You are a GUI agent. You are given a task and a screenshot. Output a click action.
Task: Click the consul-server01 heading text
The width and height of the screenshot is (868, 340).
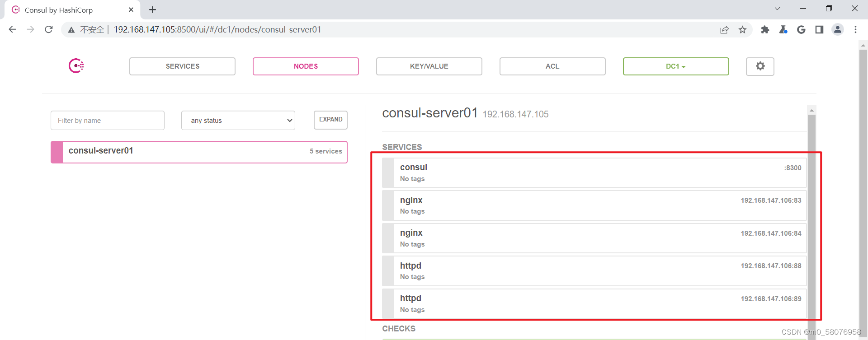tap(430, 113)
